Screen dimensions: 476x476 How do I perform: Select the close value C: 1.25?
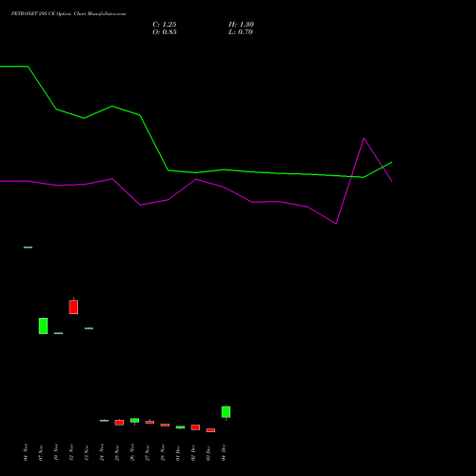[165, 25]
